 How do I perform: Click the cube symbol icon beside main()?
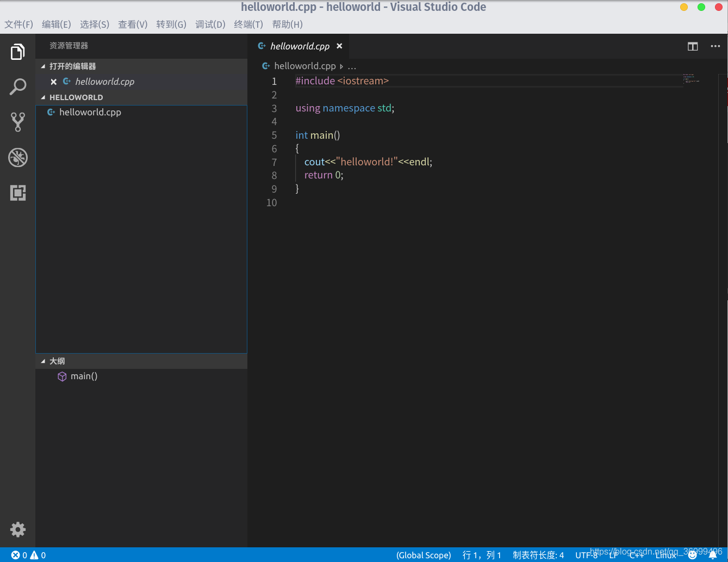point(62,376)
